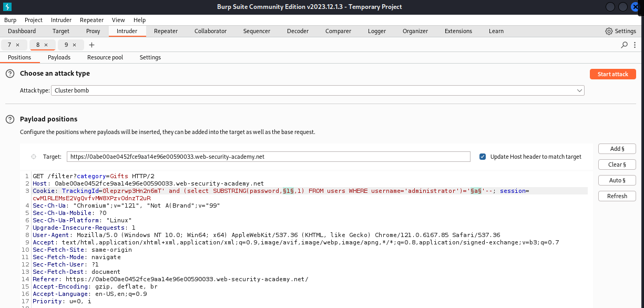The image size is (644, 308).
Task: Select Intruder attack tab 8
Action: tap(38, 45)
